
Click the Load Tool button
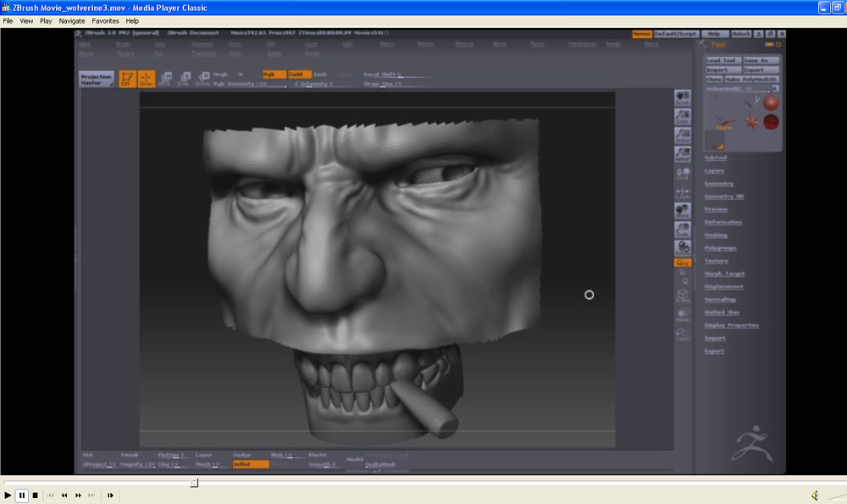tap(722, 60)
